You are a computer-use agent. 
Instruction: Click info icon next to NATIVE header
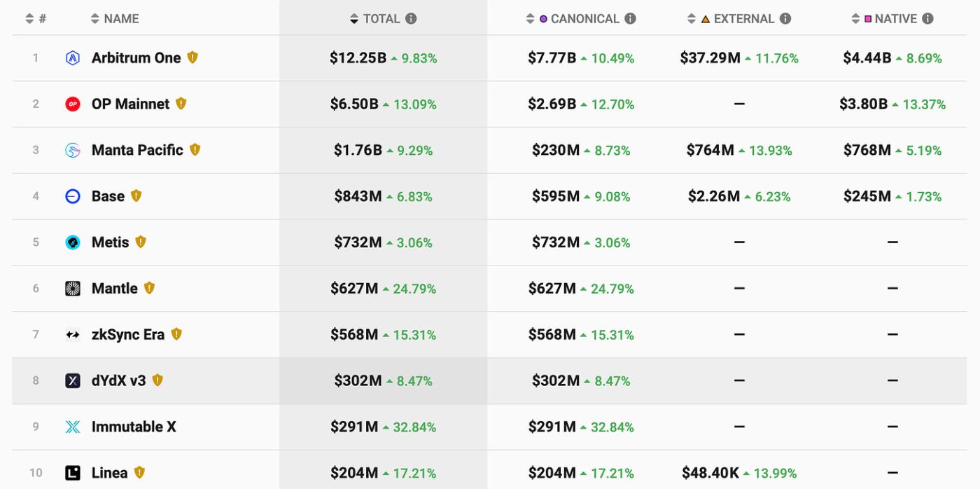(x=927, y=19)
